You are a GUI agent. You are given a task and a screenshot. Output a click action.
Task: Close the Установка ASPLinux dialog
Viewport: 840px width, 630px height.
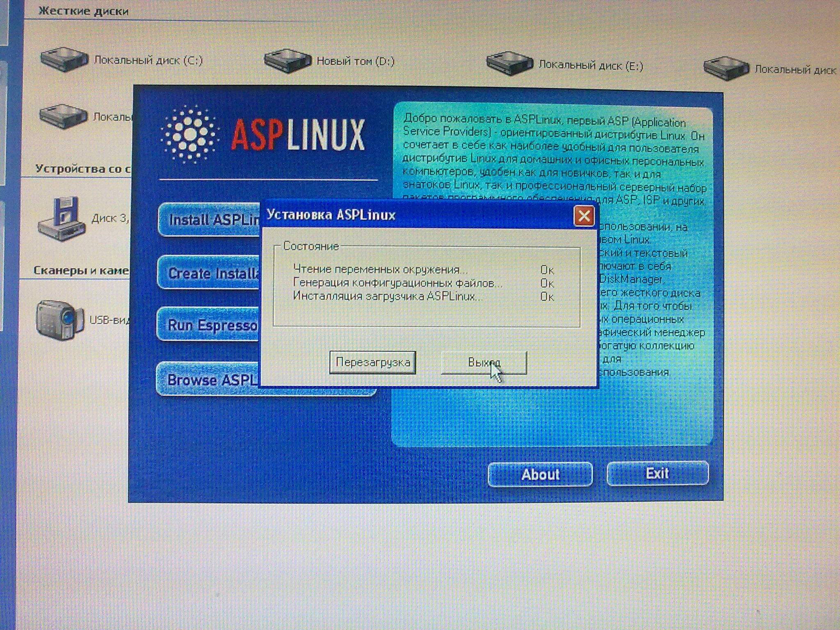coord(584,216)
